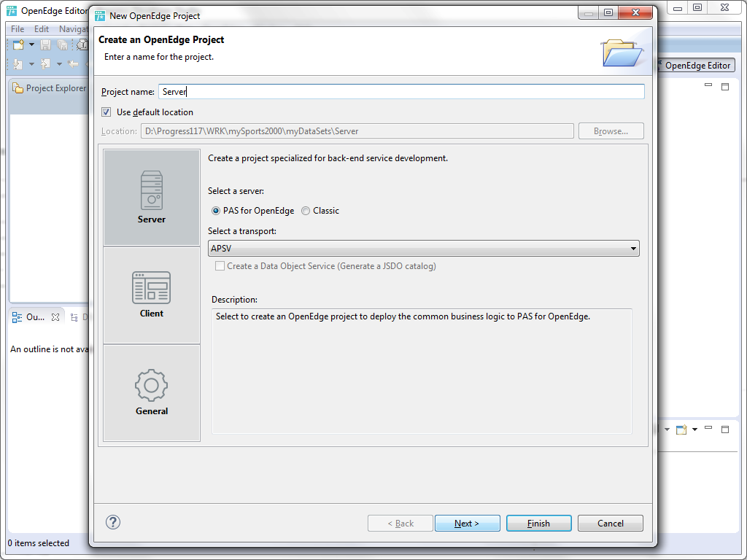Viewport: 747px width, 560px height.
Task: Click the New wizard icon in editor toolbar
Action: 18,44
